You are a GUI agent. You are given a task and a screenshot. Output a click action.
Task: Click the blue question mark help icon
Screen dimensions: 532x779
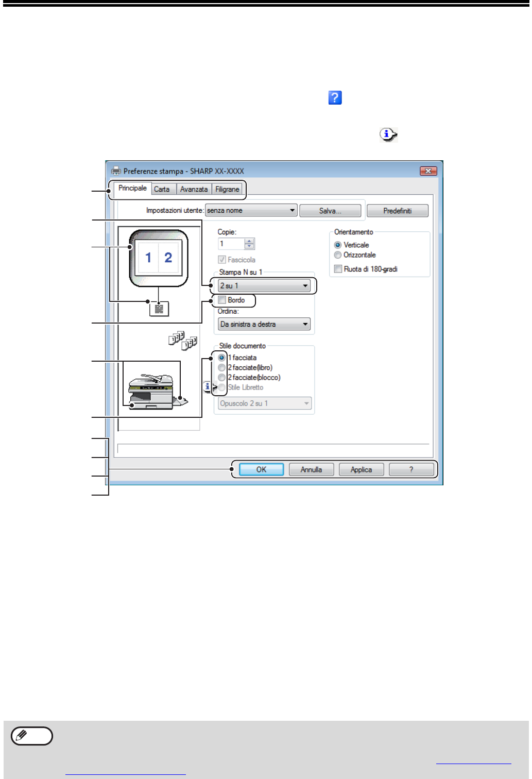335,97
